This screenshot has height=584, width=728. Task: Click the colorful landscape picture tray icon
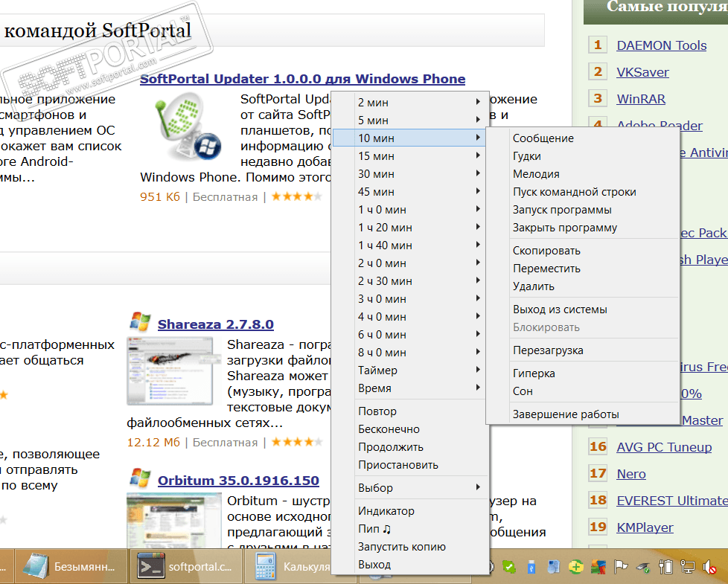tap(598, 566)
